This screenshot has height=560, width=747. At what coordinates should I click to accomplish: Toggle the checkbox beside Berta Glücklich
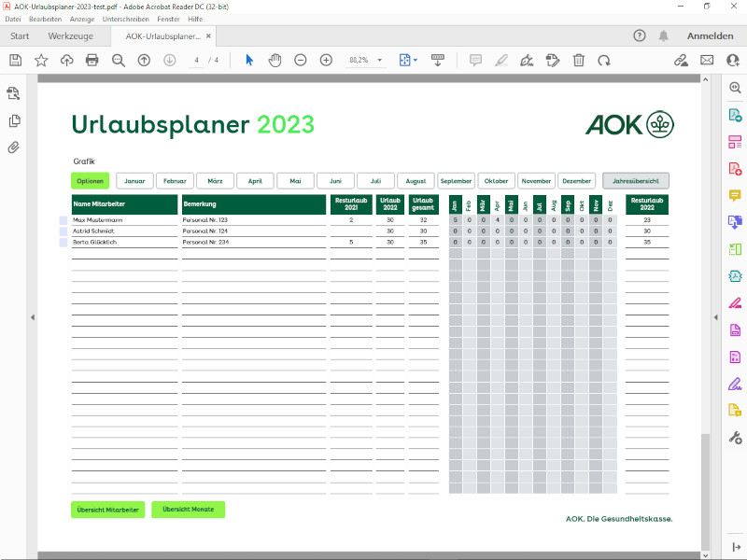63,243
